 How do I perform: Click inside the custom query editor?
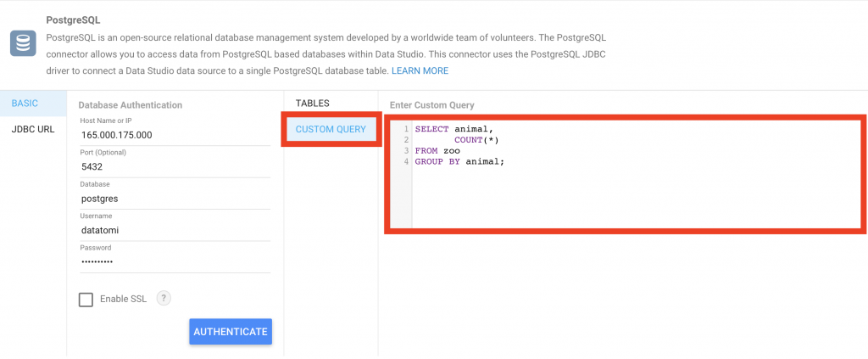625,175
